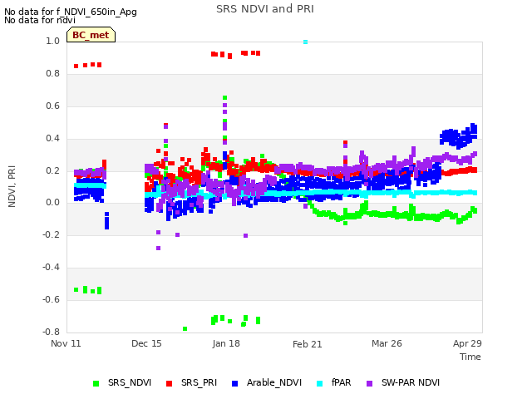This screenshot has height=399, width=532.
Task: Select the fPAR legend label
Action: click(x=342, y=382)
